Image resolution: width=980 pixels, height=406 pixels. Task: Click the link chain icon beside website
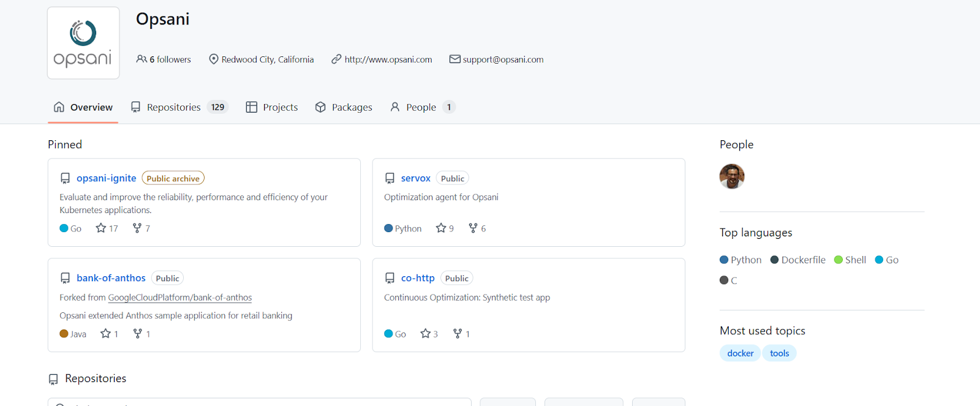[336, 59]
